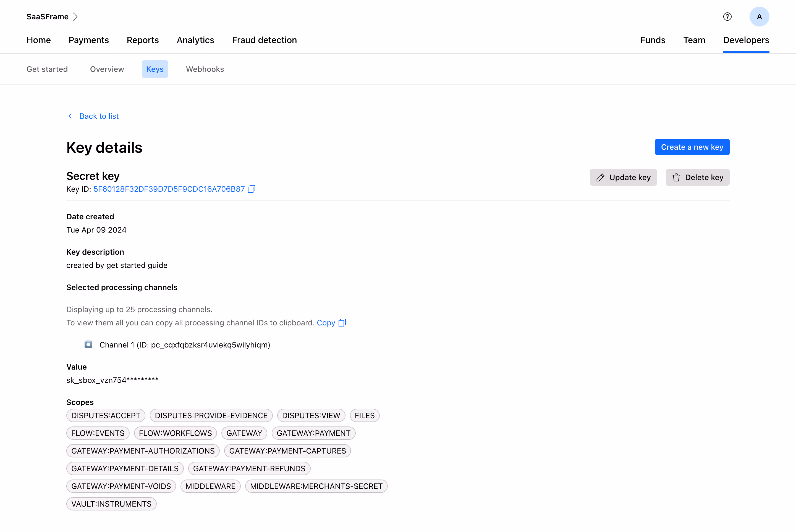Switch to the Analytics tab
The height and width of the screenshot is (532, 796).
(195, 40)
